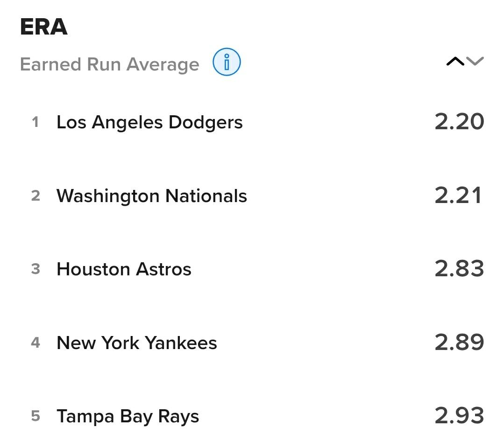Screen dimensions: 504x448
Task: Click rank number 5 beside Rays
Action: click(x=35, y=416)
